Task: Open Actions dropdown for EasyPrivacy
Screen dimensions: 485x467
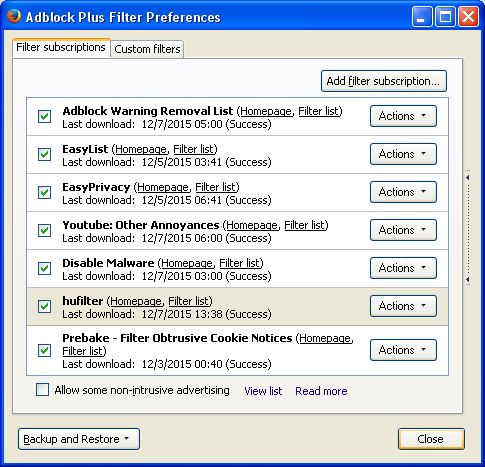Action: (403, 192)
